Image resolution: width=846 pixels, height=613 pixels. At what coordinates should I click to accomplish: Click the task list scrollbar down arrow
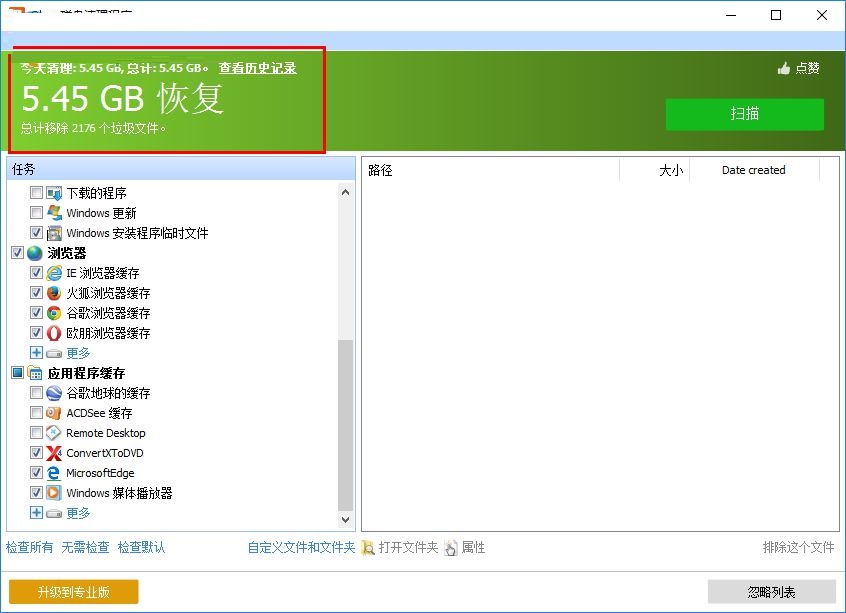point(346,520)
